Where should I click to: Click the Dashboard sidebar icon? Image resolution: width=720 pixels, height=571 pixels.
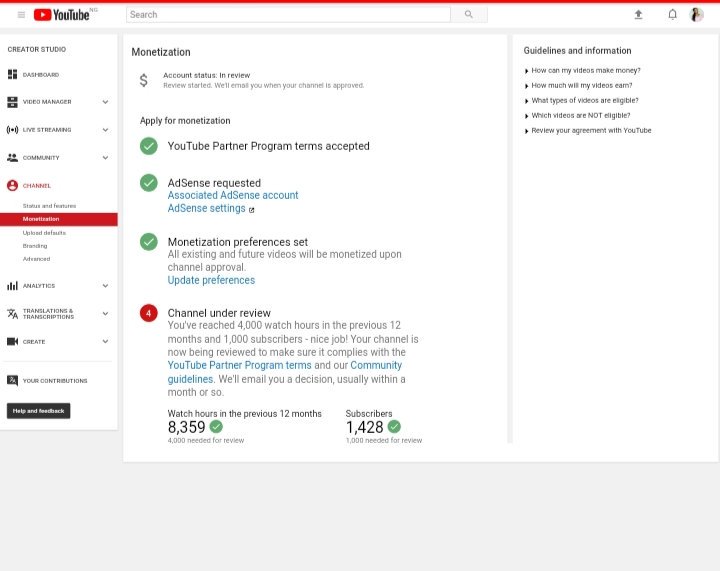pos(12,74)
